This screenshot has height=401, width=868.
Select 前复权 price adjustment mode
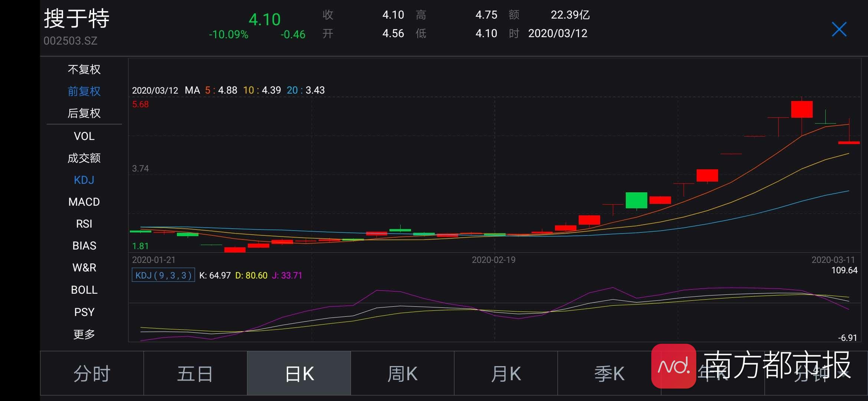coord(84,91)
